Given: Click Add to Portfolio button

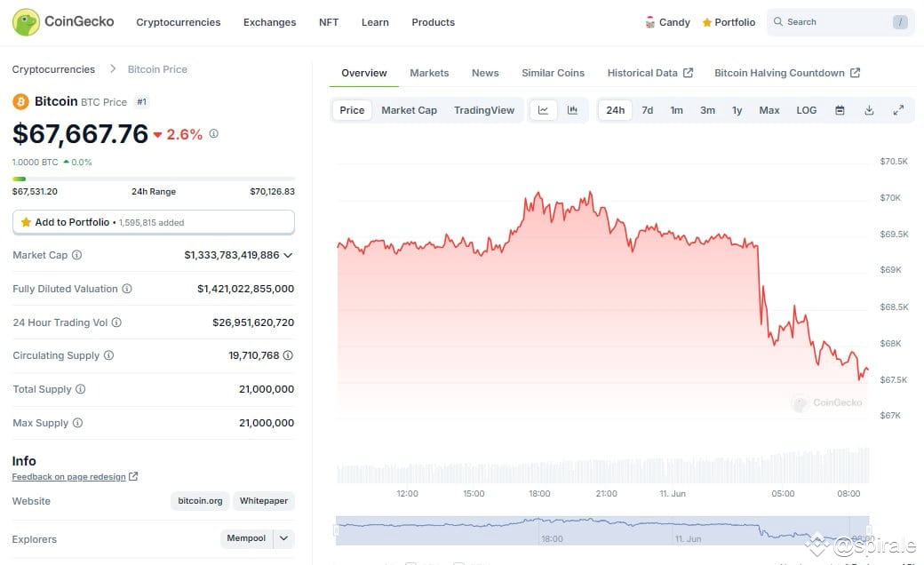Looking at the screenshot, I should 153,222.
